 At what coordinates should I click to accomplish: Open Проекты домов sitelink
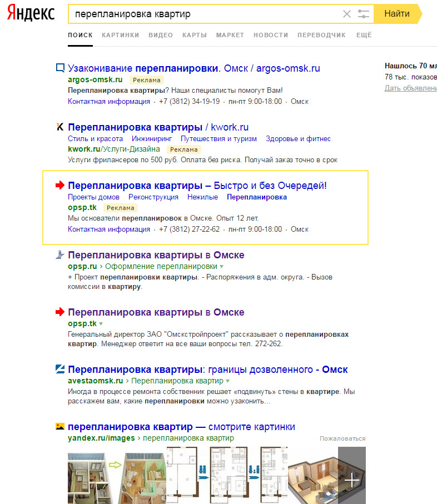tap(93, 197)
